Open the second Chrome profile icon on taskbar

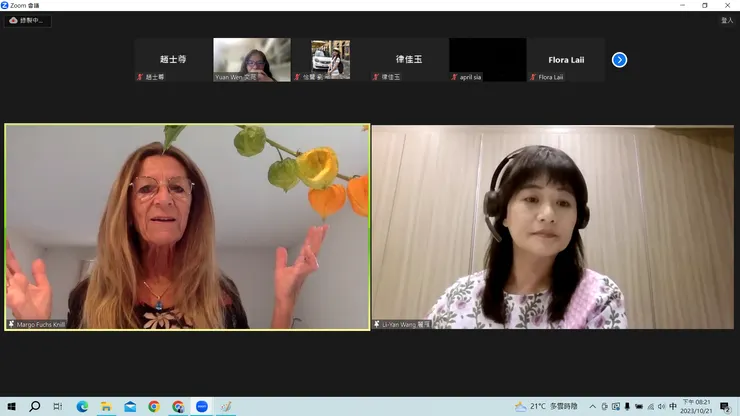[x=178, y=407]
